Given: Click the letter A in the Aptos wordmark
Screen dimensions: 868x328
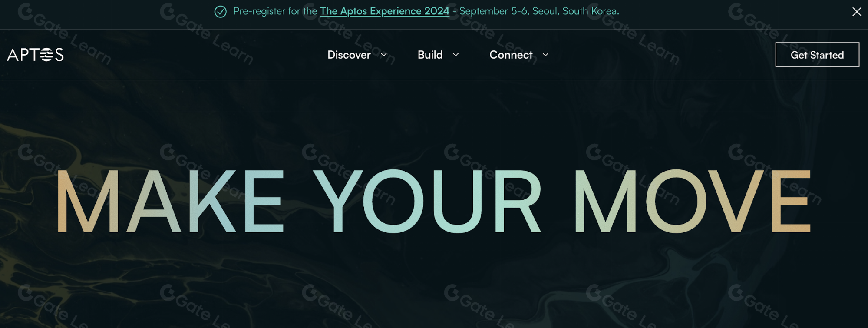Looking at the screenshot, I should click(x=13, y=55).
